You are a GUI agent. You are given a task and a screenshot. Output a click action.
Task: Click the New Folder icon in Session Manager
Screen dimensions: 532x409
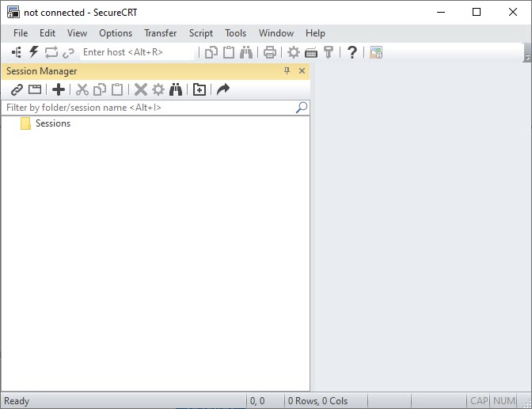[199, 89]
